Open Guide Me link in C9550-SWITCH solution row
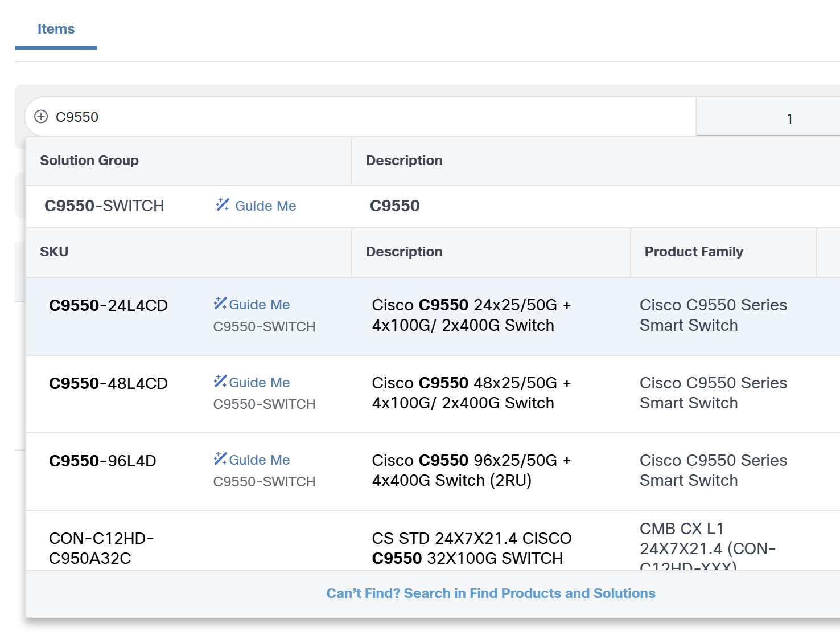 click(x=265, y=206)
